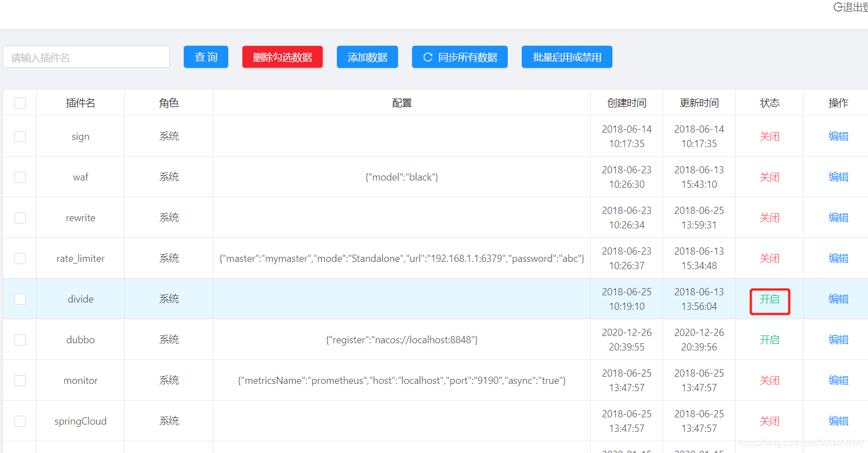Check the checkbox for springCloud row
The height and width of the screenshot is (453, 868).
[x=20, y=421]
